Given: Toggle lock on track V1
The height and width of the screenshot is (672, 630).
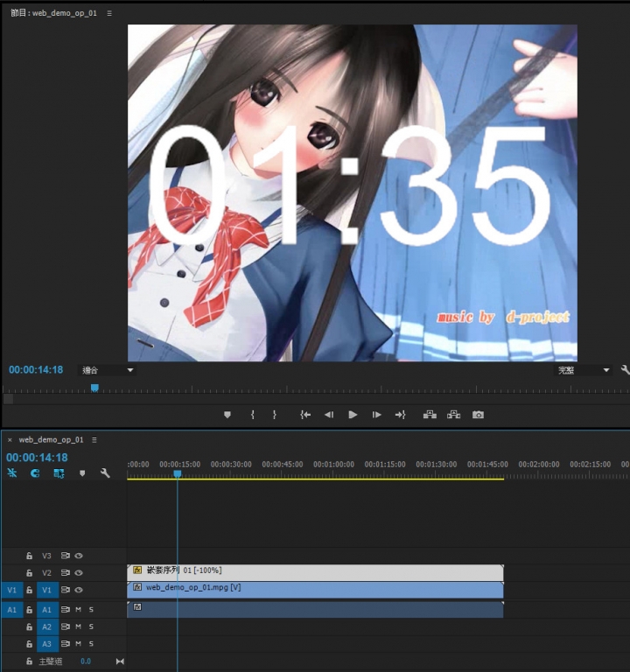Looking at the screenshot, I should 29,590.
